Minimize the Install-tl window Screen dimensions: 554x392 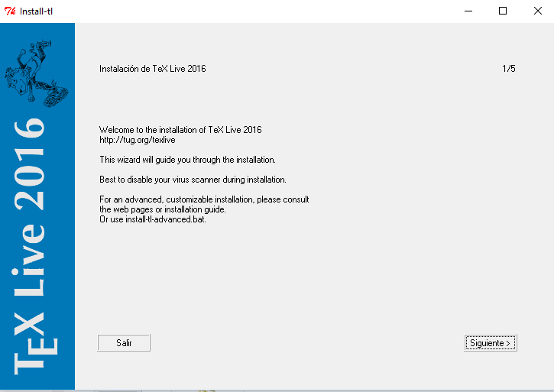[468, 11]
